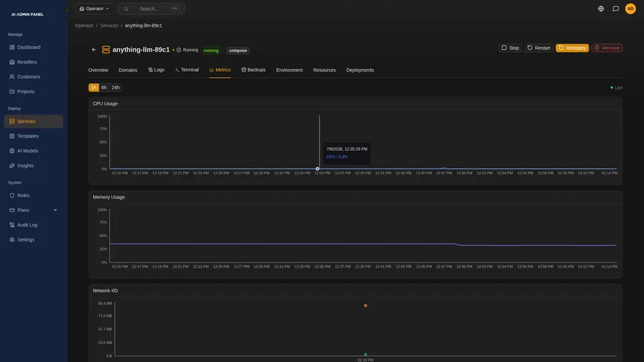Open the Backups tab
The image size is (644, 362).
click(x=254, y=70)
